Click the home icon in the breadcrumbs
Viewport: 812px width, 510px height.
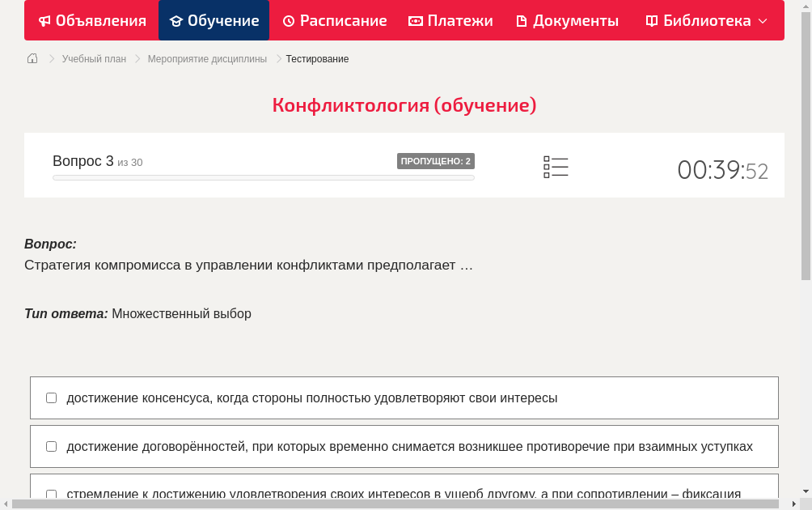[x=32, y=58]
